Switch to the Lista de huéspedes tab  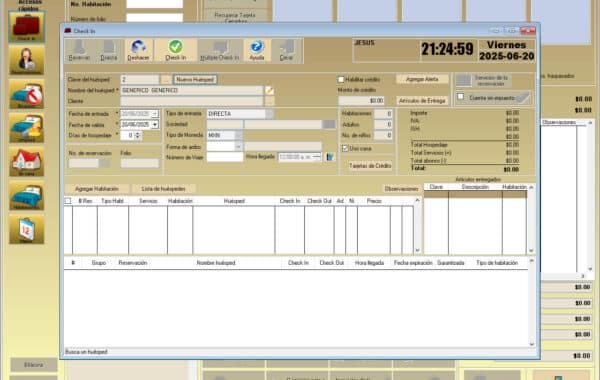tap(163, 189)
